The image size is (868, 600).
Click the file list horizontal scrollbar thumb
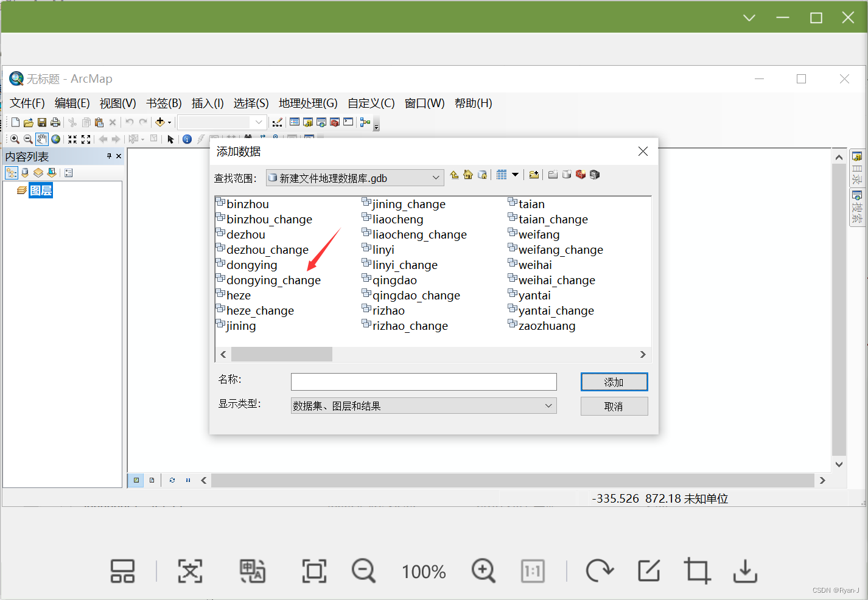tap(282, 354)
